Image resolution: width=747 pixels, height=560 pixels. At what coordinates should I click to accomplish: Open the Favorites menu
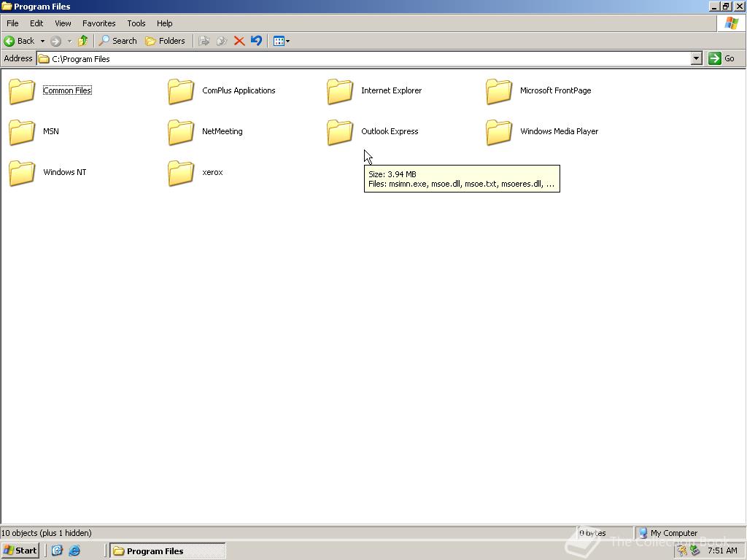(99, 23)
